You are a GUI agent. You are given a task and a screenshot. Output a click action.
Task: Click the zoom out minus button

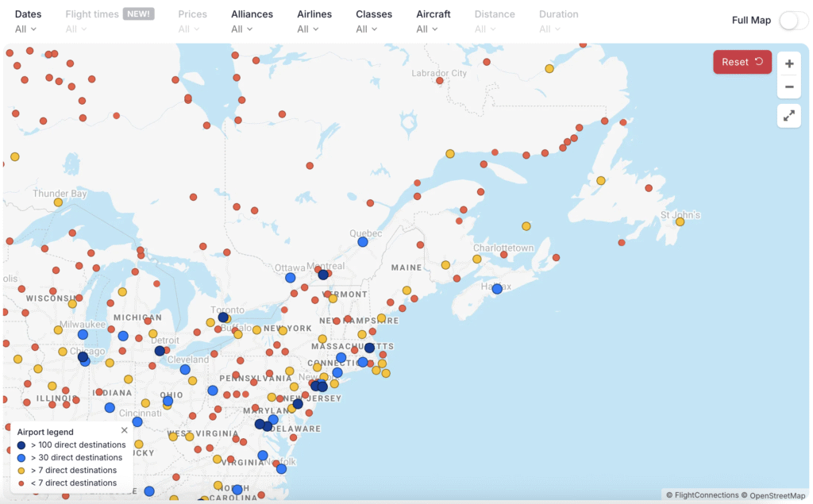point(788,87)
